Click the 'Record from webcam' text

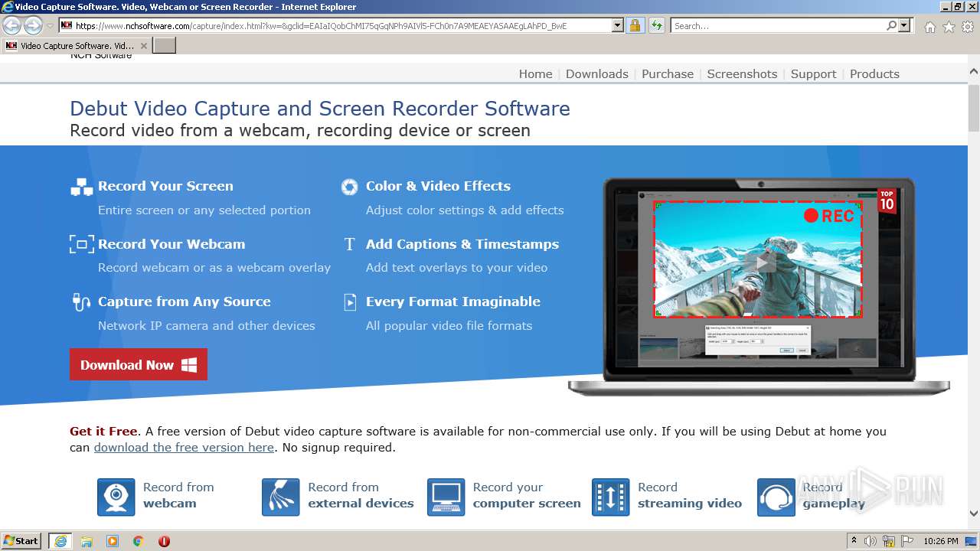[178, 495]
